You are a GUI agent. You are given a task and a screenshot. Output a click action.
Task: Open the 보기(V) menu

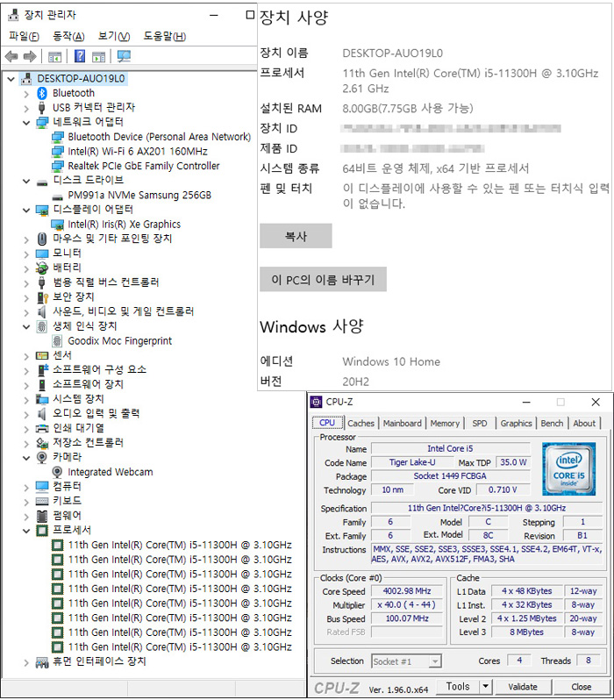click(114, 36)
